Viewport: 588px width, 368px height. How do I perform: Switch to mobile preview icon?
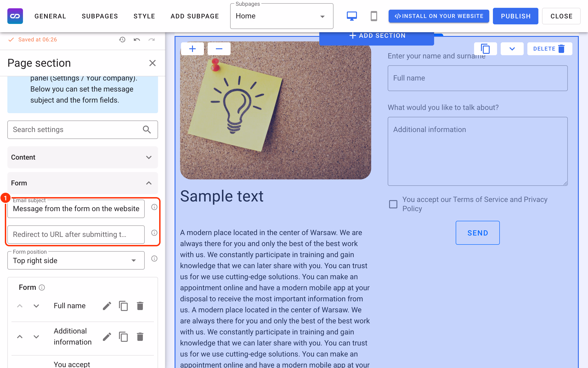pos(374,16)
